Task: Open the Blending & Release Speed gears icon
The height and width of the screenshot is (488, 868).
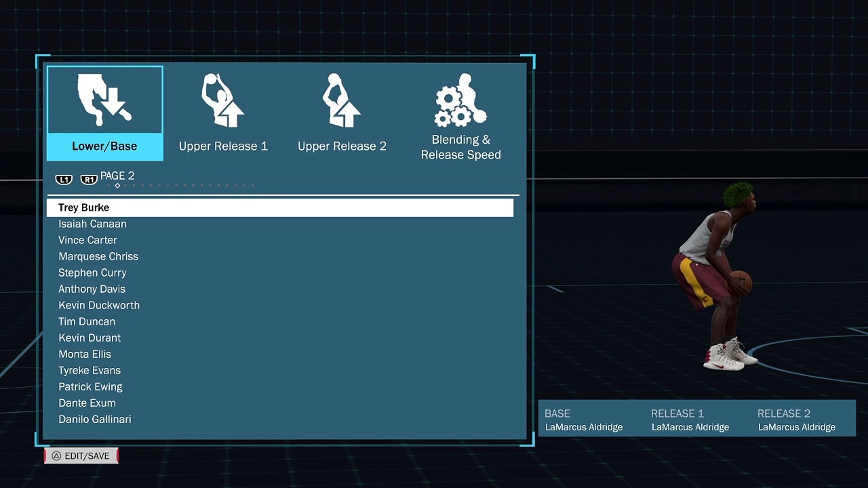Action: (461, 100)
